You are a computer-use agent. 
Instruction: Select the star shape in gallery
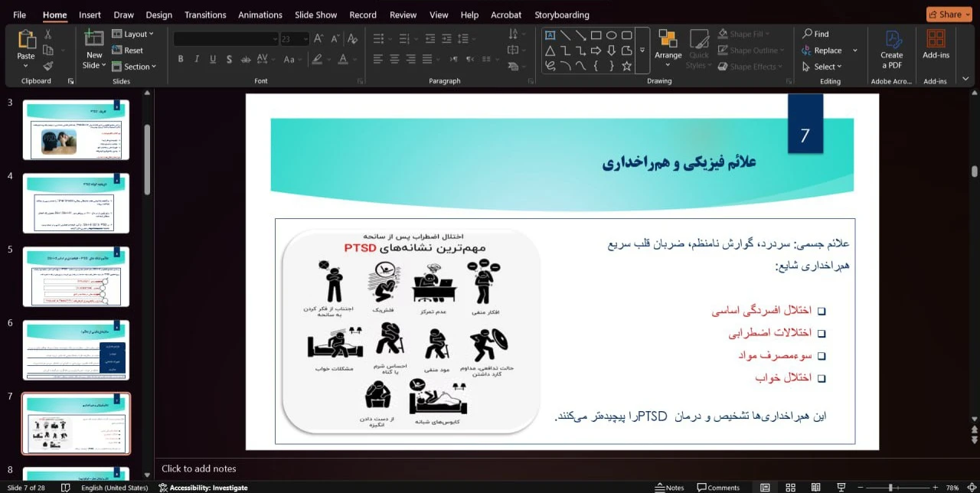pos(626,67)
